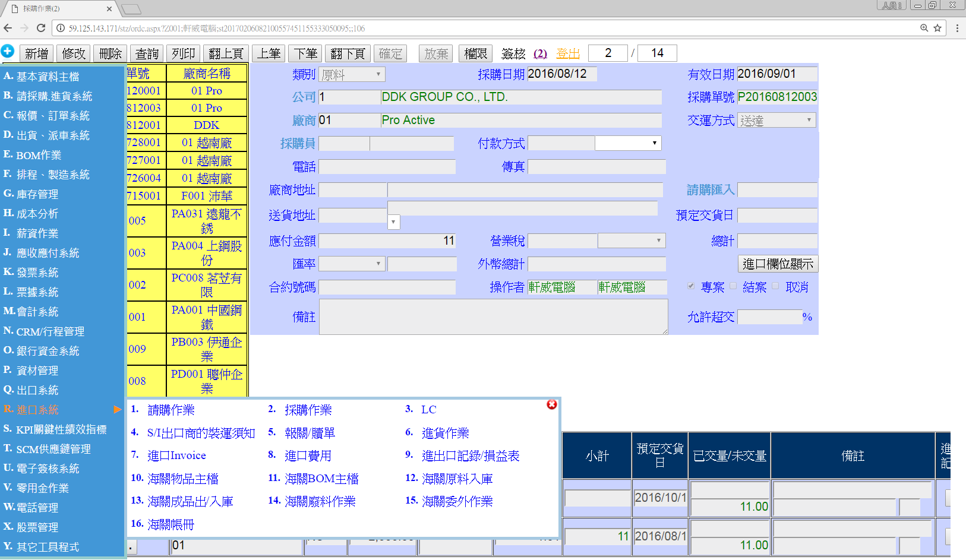966x560 pixels.
Task: Click 上筆 for previous record
Action: (x=269, y=53)
